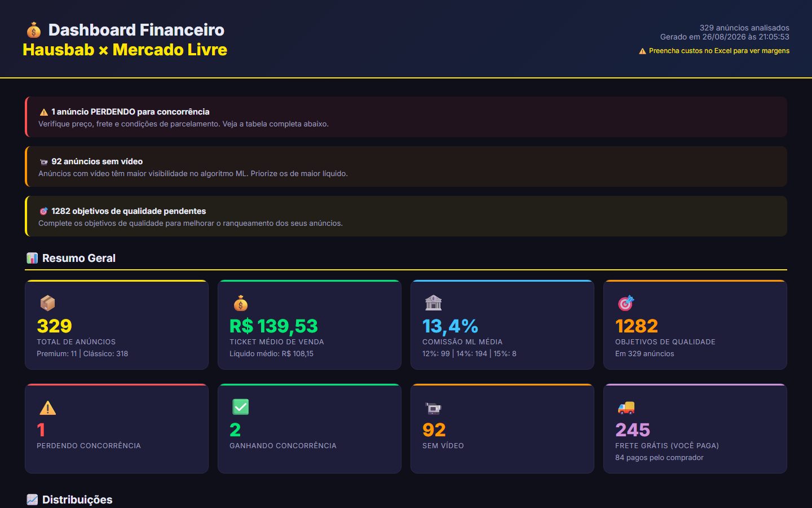The width and height of the screenshot is (812, 508).
Task: Click the green checkmark in Ganhando Concorrência card
Action: click(x=241, y=407)
